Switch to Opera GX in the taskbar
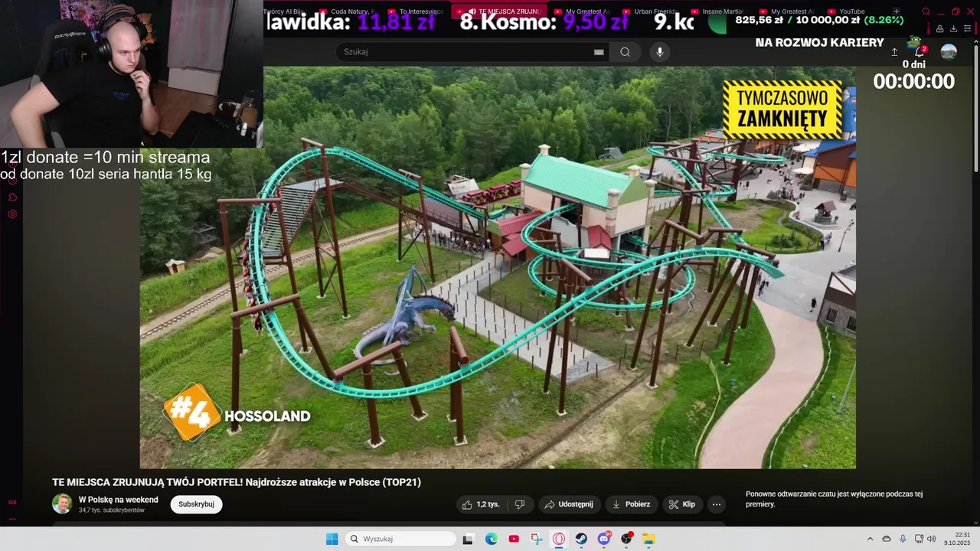Viewport: 980px width, 551px height. tap(559, 539)
